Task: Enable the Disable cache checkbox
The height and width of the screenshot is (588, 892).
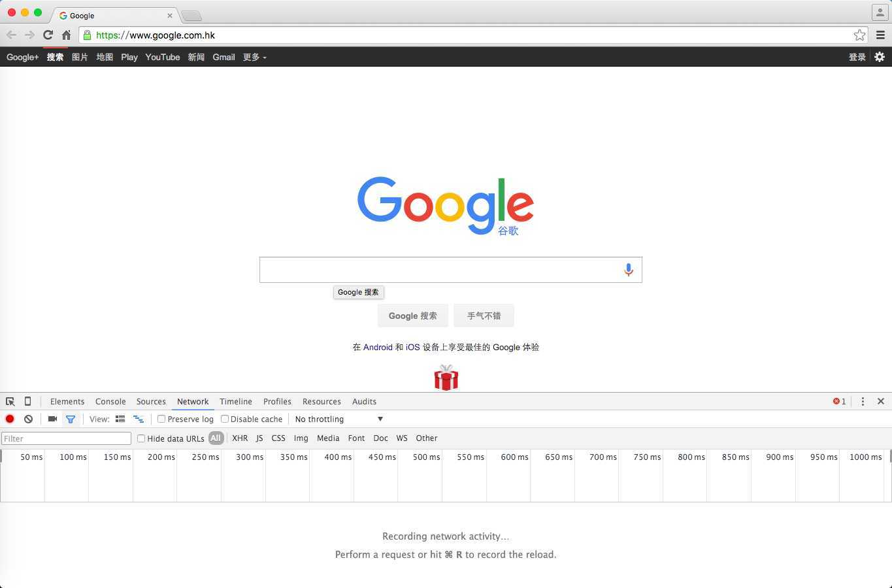Action: tap(224, 419)
